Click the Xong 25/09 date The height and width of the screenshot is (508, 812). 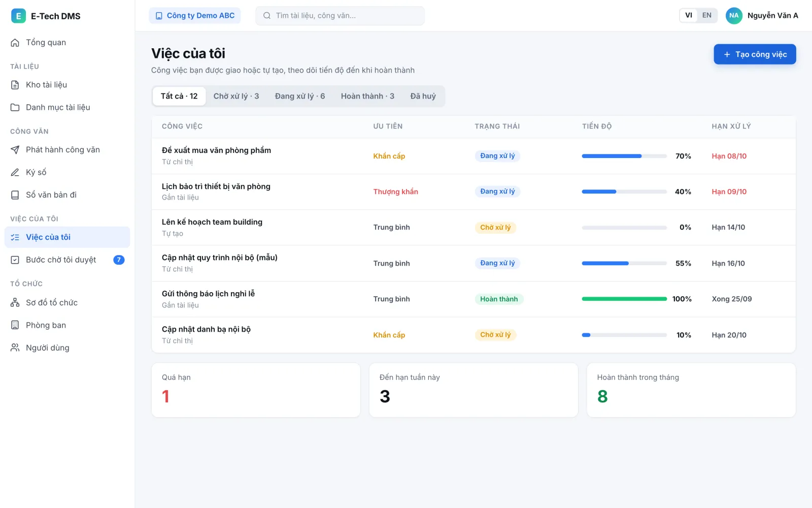point(732,299)
